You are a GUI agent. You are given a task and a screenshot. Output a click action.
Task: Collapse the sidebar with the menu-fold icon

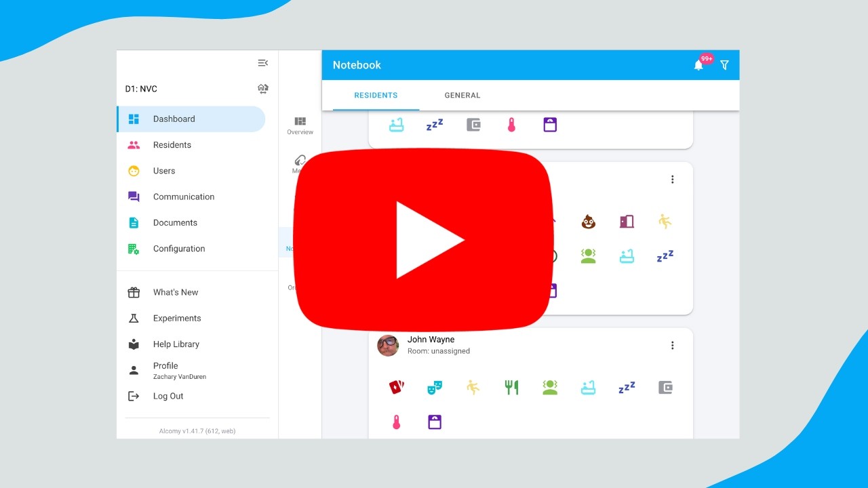coord(262,63)
